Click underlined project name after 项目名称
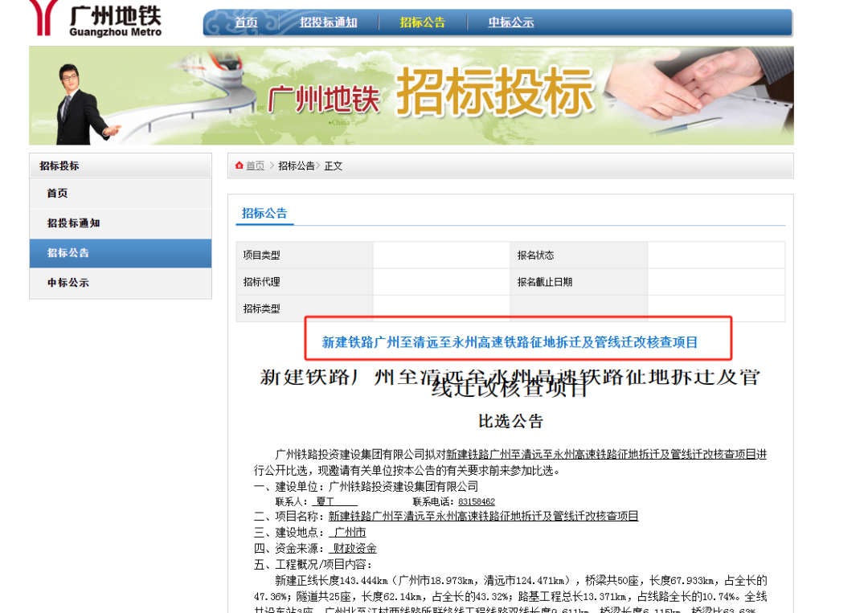 (x=483, y=516)
